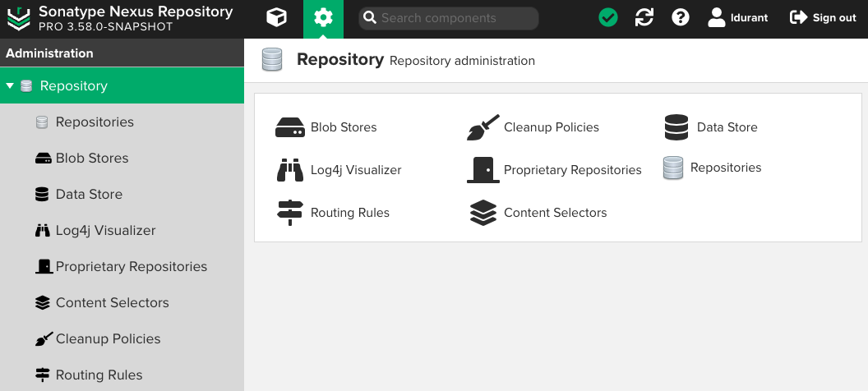Viewport: 868px width, 391px height.
Task: Click the bold Repository page title
Action: 340,59
